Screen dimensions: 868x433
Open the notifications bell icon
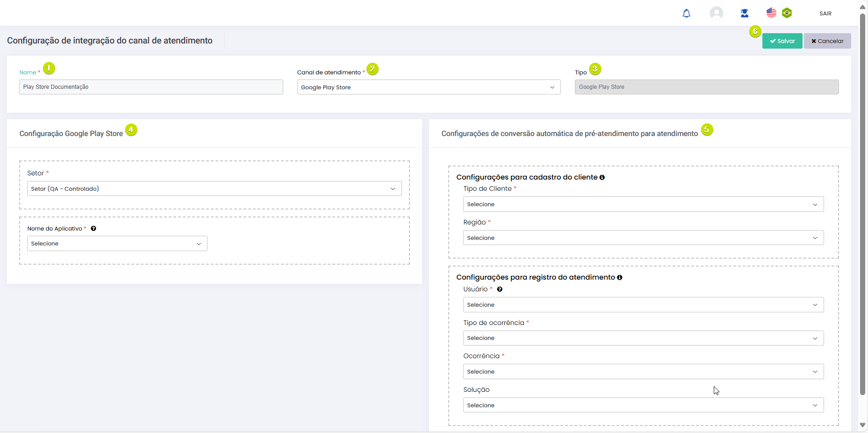click(x=686, y=14)
